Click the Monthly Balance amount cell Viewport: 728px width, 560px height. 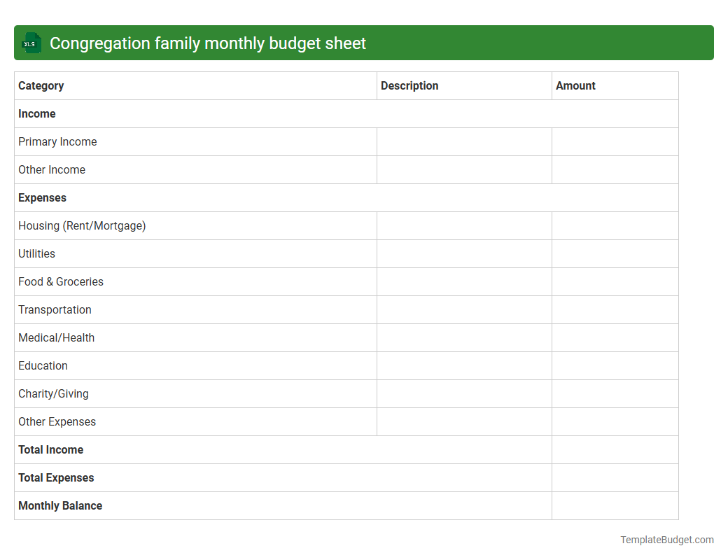tap(615, 505)
